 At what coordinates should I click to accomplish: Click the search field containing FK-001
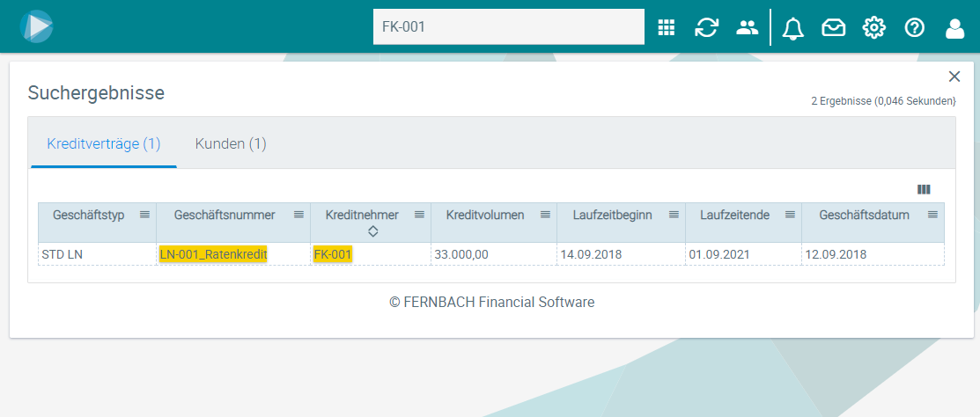click(508, 27)
